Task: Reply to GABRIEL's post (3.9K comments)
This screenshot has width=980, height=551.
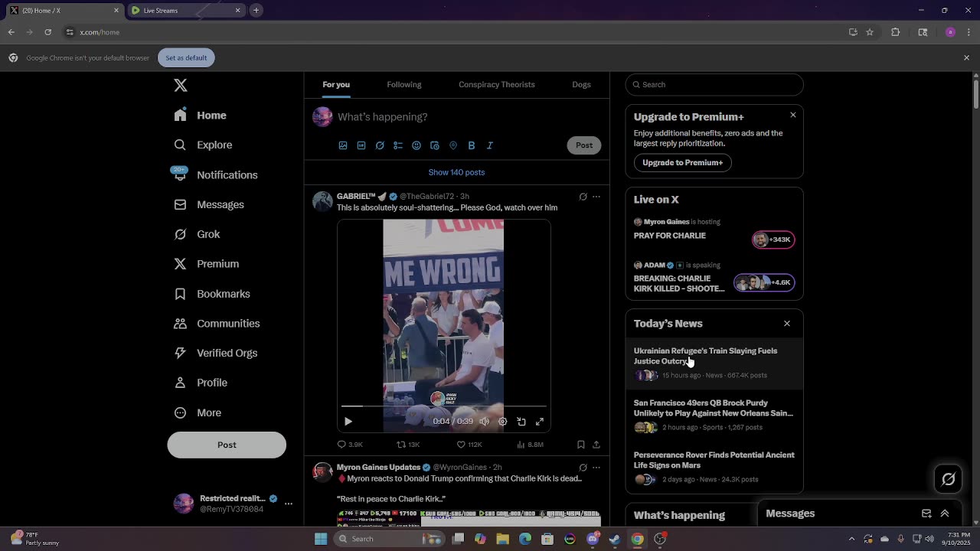Action: pyautogui.click(x=350, y=445)
